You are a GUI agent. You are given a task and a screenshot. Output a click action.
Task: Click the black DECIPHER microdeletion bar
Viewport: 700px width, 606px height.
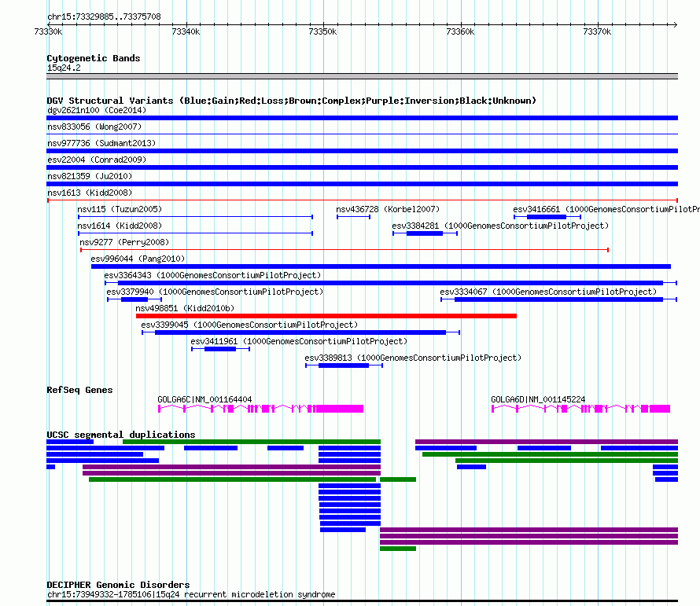(362, 601)
